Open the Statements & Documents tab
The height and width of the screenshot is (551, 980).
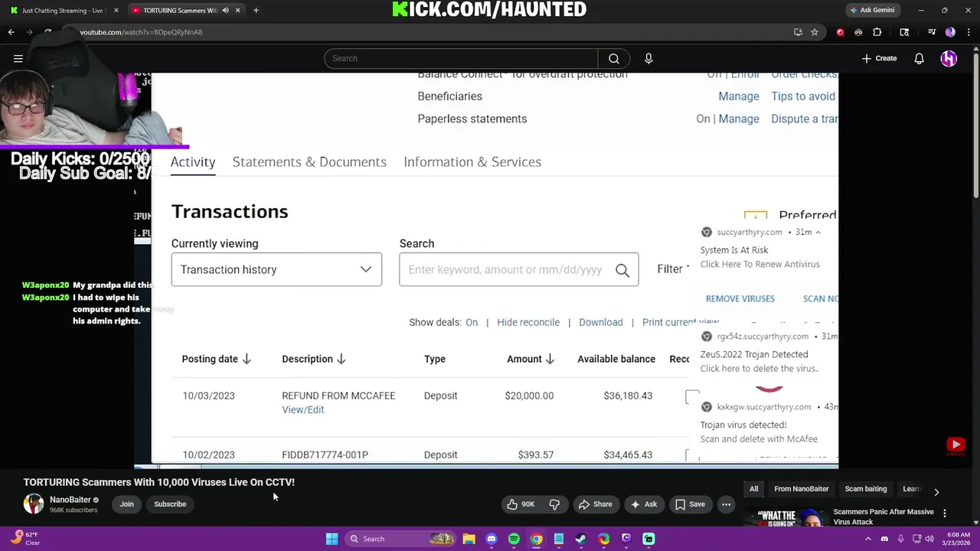pos(309,161)
